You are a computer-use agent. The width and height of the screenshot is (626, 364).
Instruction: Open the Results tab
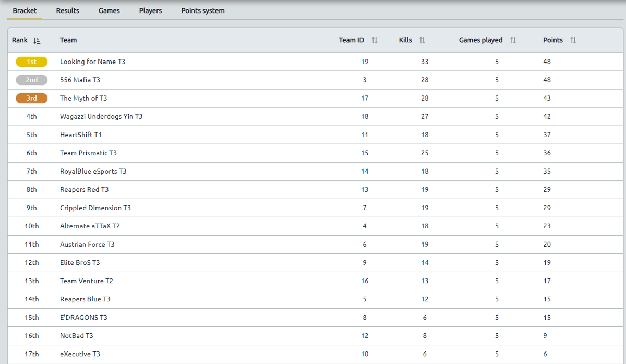pyautogui.click(x=68, y=10)
